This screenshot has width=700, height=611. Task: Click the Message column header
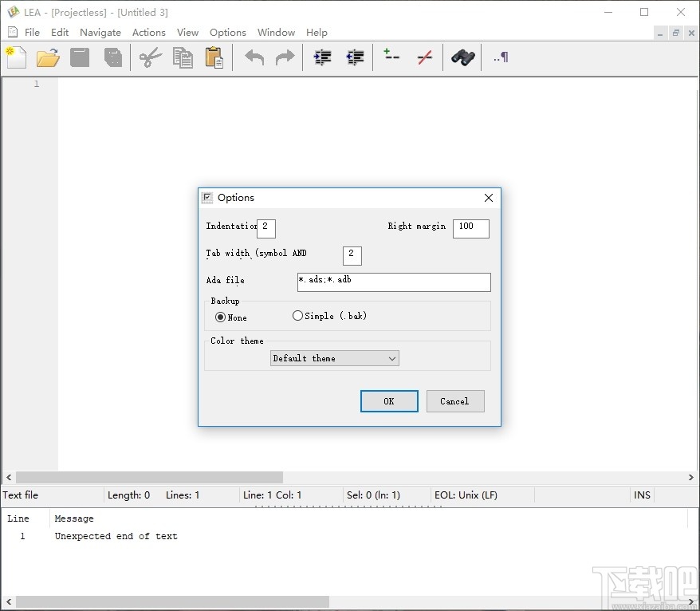pyautogui.click(x=74, y=518)
